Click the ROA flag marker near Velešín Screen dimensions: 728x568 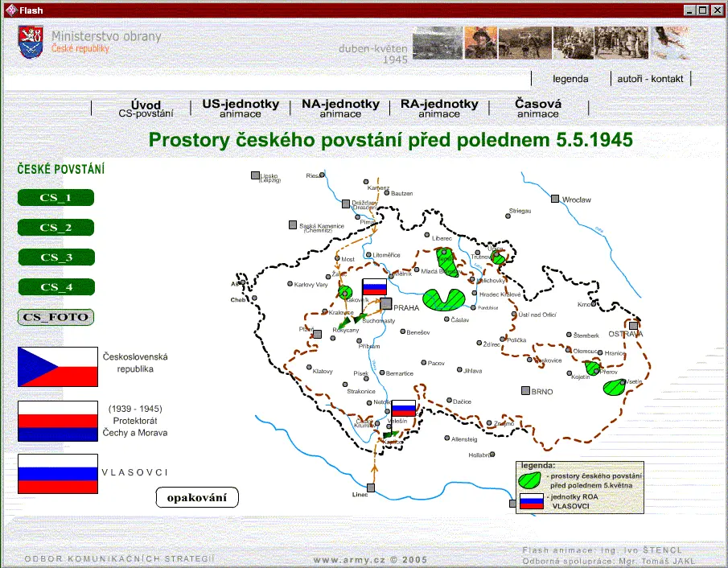404,408
